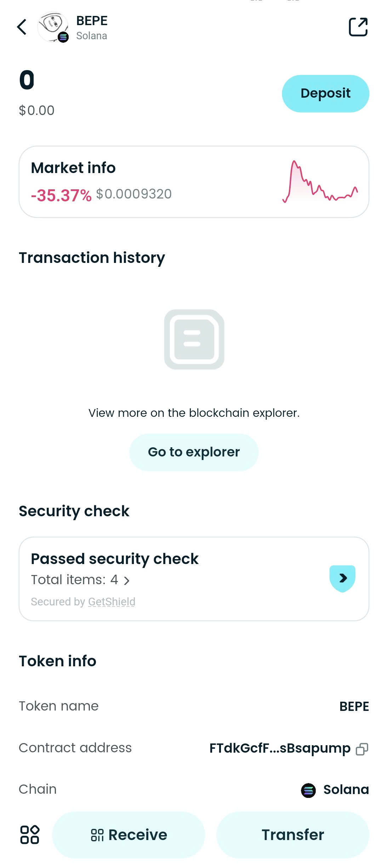Tap Go to explorer
388x868 pixels.
tap(194, 452)
